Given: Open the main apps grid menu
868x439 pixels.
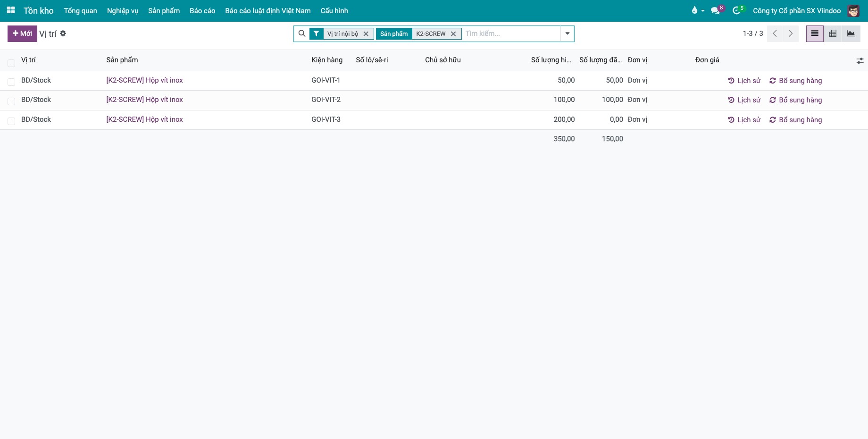Looking at the screenshot, I should coord(11,10).
